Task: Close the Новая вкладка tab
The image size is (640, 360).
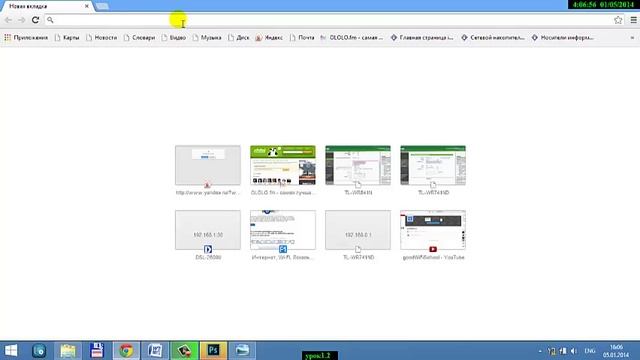Action: pos(87,6)
